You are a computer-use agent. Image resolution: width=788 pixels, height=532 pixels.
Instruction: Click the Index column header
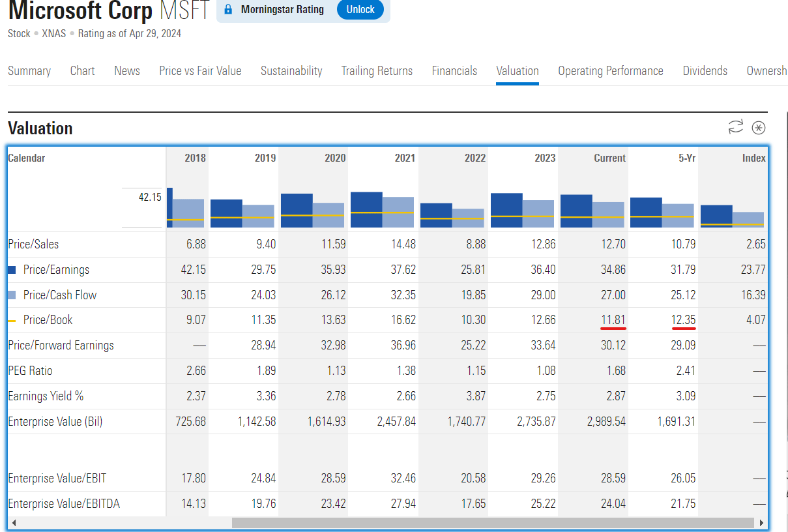(x=754, y=158)
